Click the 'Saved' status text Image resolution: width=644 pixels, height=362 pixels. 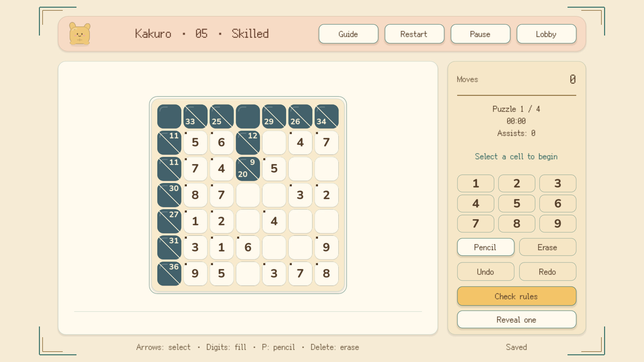point(516,347)
